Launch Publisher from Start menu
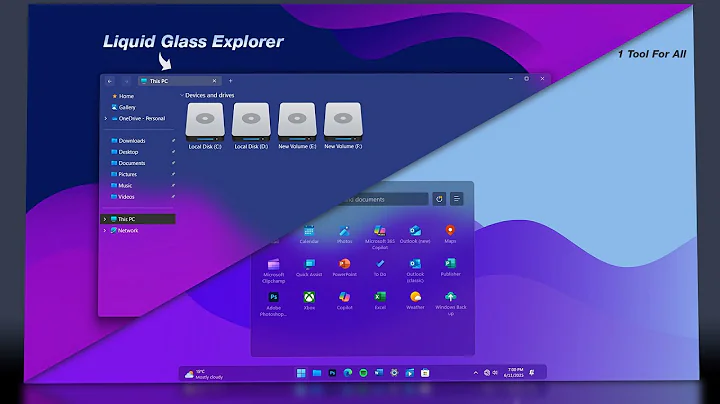The width and height of the screenshot is (720, 404). (450, 268)
